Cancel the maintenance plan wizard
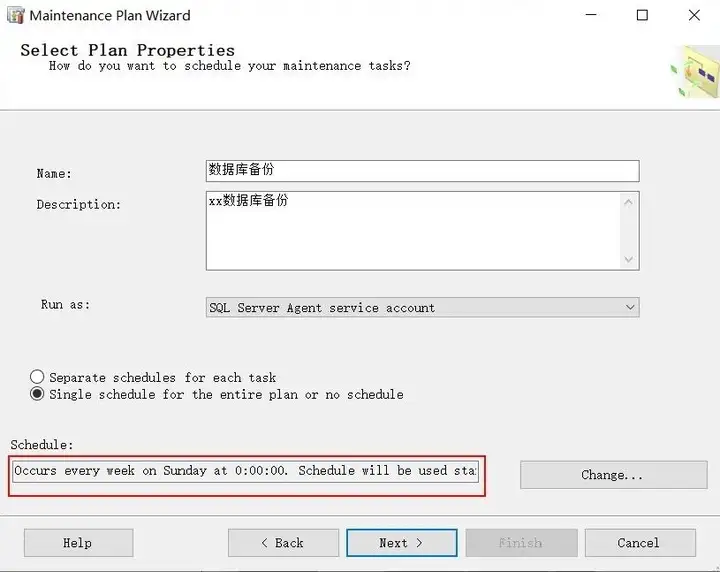 tap(638, 543)
